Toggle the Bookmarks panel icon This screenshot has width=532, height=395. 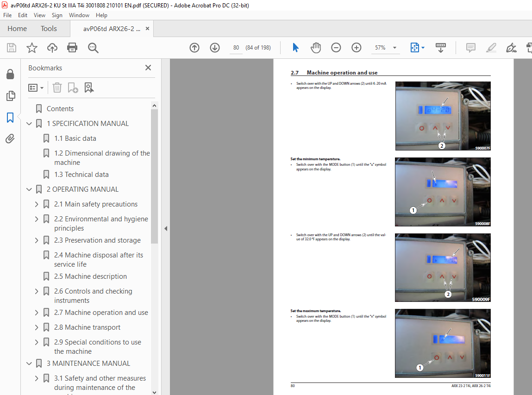[x=10, y=118]
